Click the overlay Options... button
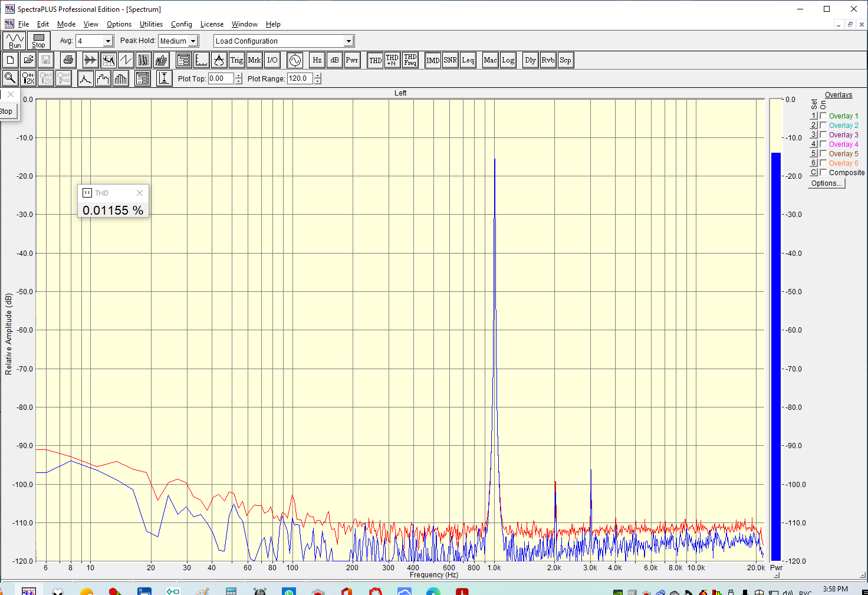Viewport: 868px width, 595px height. pos(826,183)
